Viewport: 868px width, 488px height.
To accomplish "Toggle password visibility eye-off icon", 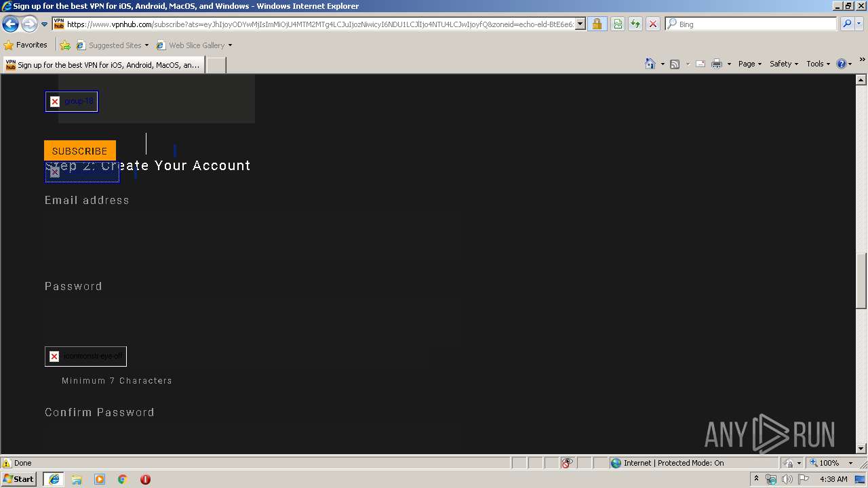I will (x=85, y=357).
